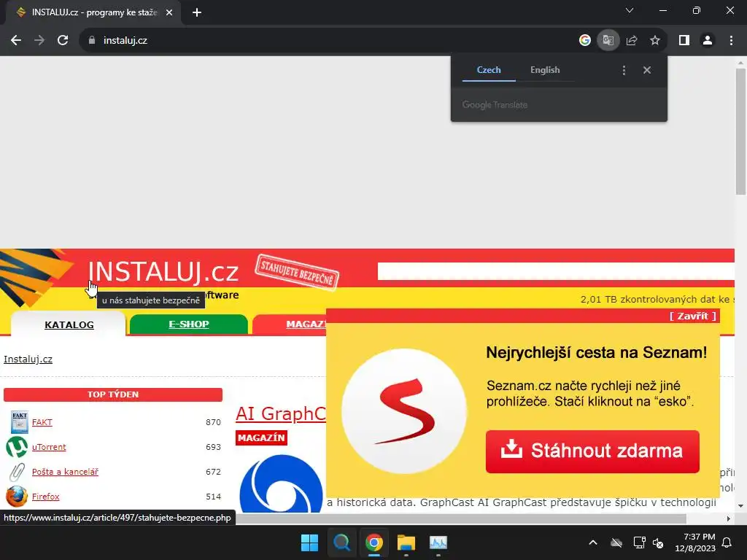Viewport: 747px width, 560px height.
Task: Share this page via share icon
Action: pos(632,41)
